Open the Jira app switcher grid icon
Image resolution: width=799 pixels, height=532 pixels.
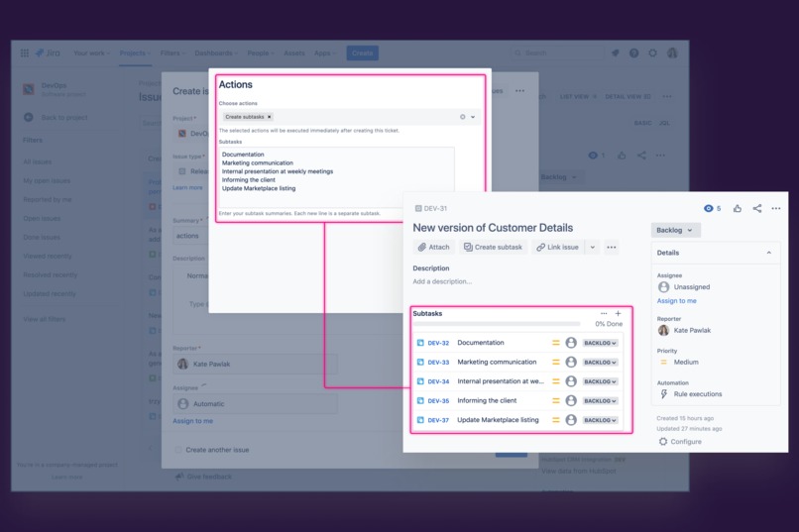click(x=25, y=53)
